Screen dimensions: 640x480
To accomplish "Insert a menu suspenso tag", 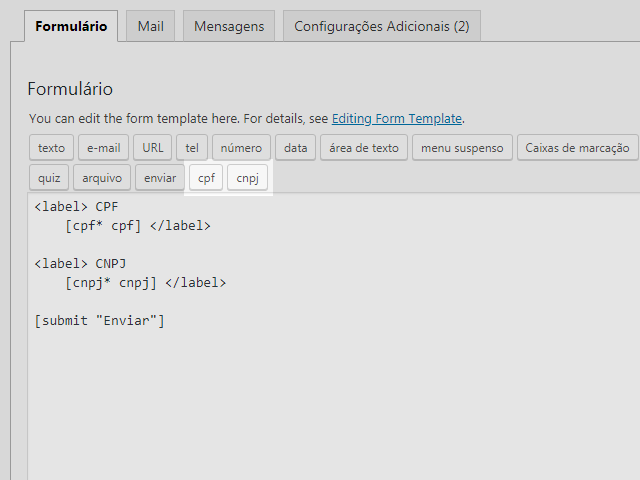I will 462,147.
